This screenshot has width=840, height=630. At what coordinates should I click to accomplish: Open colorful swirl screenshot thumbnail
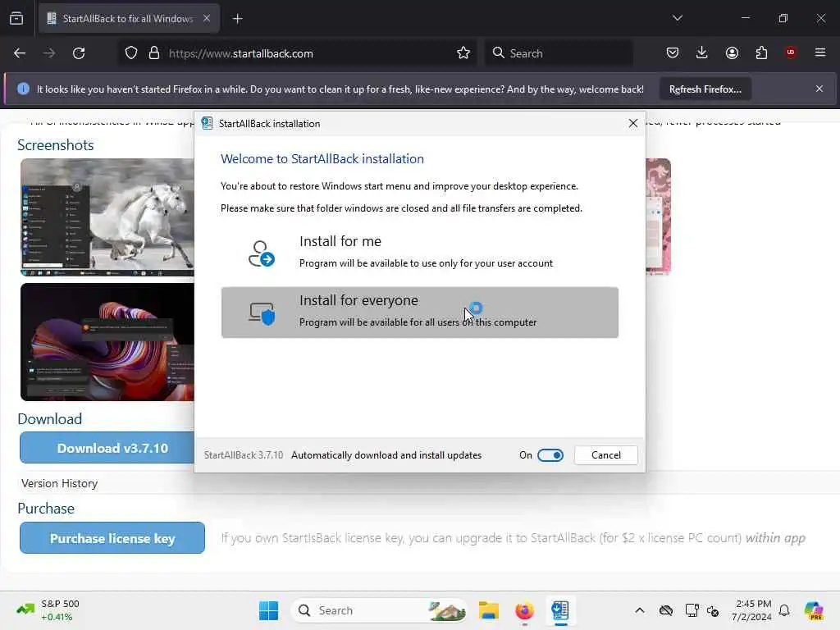107,342
